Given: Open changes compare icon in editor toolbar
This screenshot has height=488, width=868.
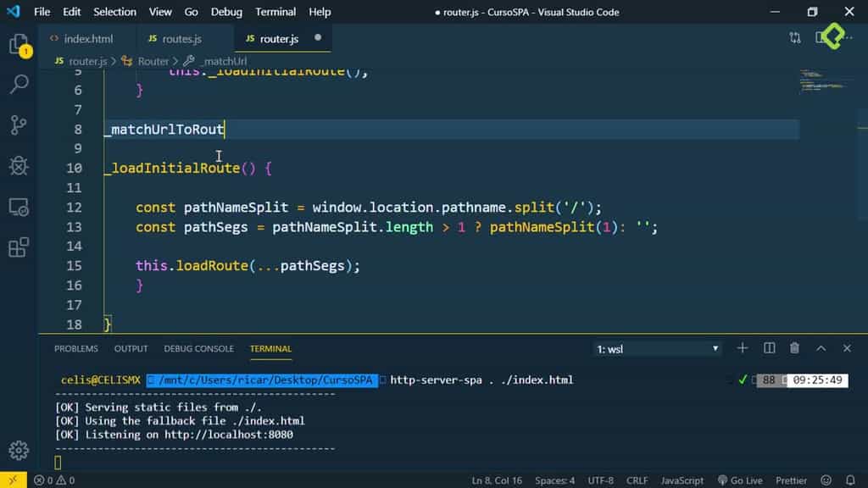Looking at the screenshot, I should point(795,37).
